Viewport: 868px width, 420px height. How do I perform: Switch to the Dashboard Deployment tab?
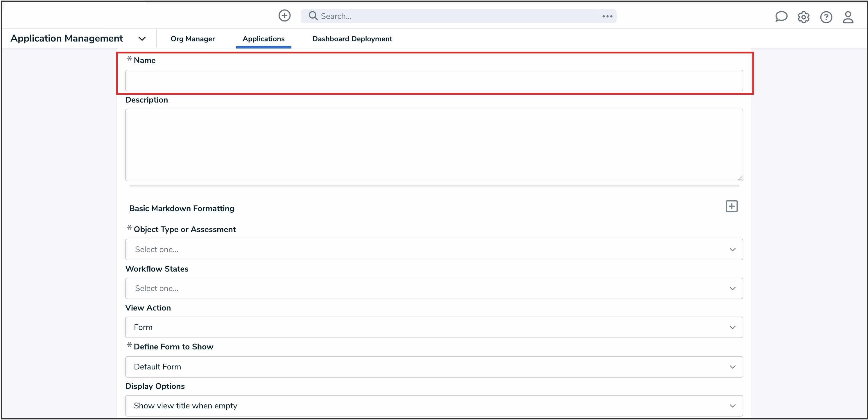pyautogui.click(x=352, y=39)
